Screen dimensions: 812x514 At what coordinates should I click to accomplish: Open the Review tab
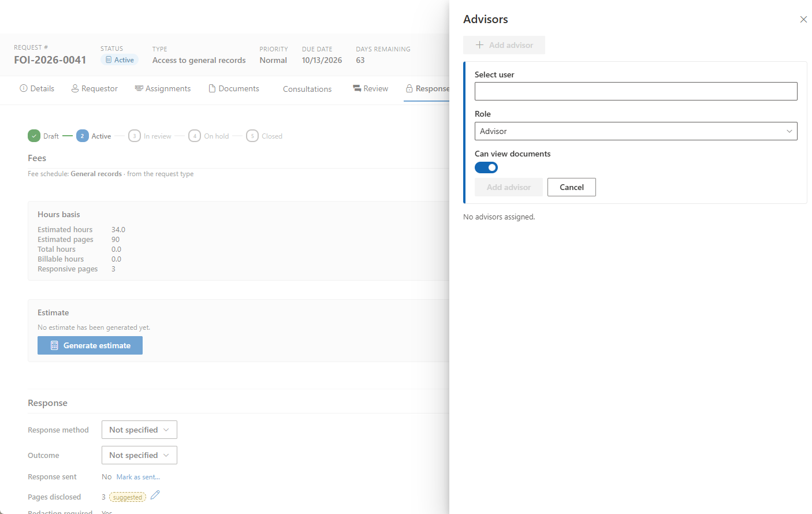pyautogui.click(x=370, y=88)
